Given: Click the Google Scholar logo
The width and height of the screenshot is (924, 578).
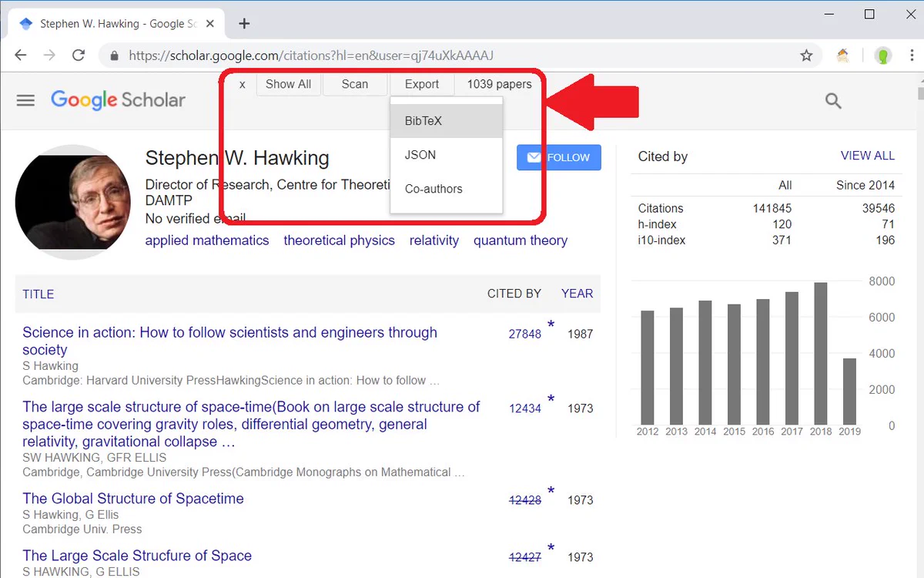Looking at the screenshot, I should (118, 100).
